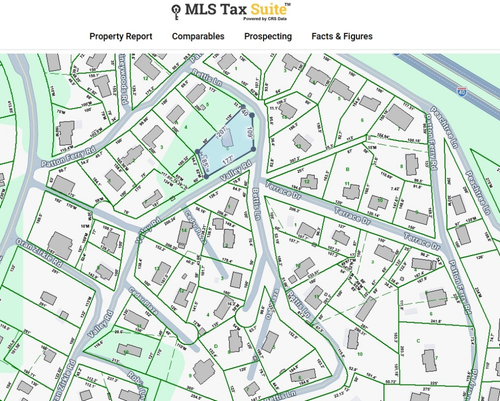The width and height of the screenshot is (500, 401).
Task: Select lot 12 on Terrace Dr
Action: (x=307, y=182)
